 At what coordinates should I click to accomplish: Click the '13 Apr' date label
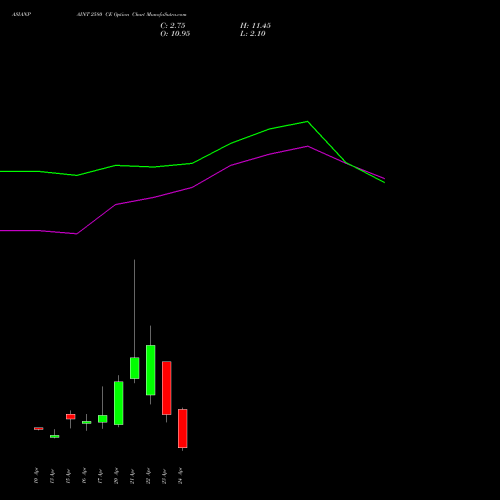52,476
